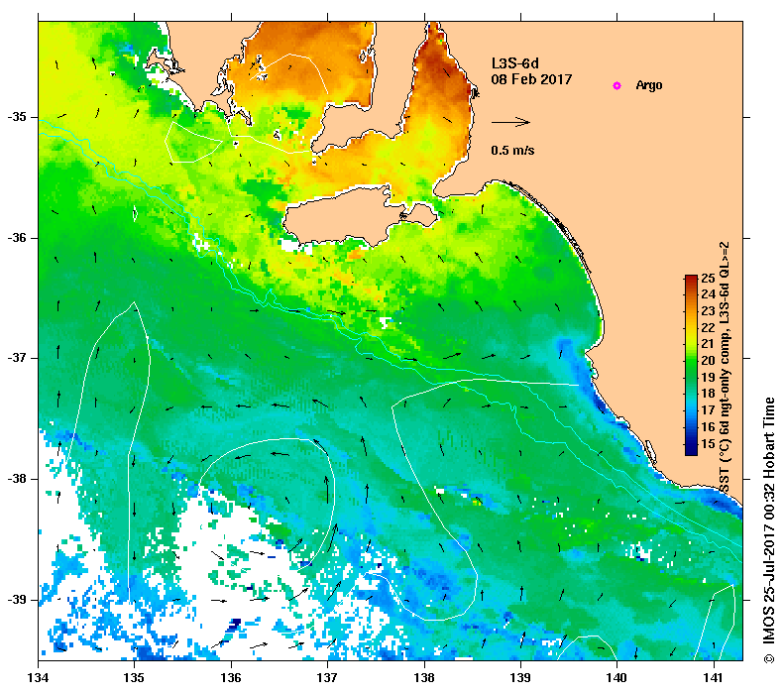
Task: Click longitude axis label 139
Action: pos(520,678)
